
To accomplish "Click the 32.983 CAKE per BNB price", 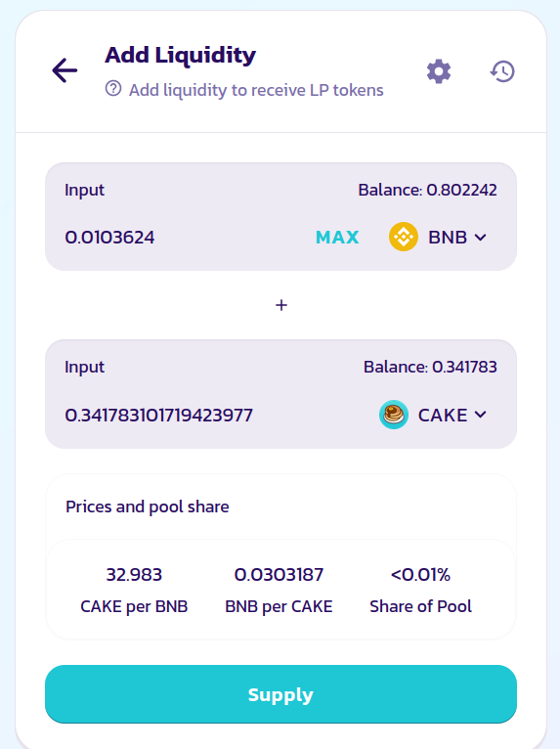I will [x=134, y=575].
